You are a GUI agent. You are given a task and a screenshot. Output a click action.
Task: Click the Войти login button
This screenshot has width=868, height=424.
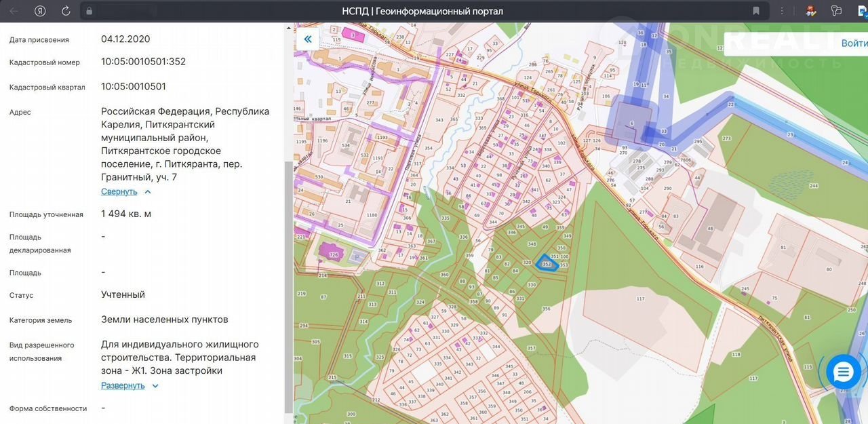coord(853,43)
